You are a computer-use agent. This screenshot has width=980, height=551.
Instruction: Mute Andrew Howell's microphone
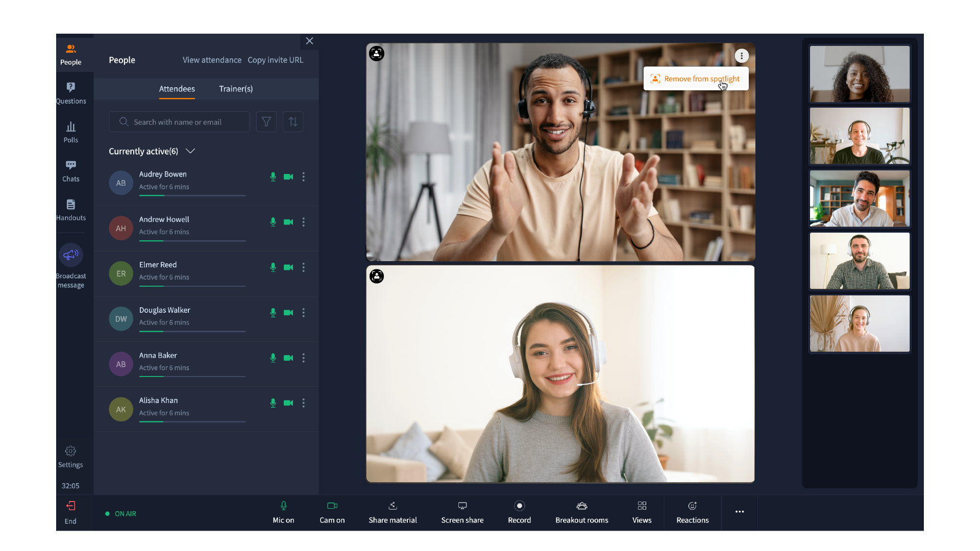click(x=273, y=222)
